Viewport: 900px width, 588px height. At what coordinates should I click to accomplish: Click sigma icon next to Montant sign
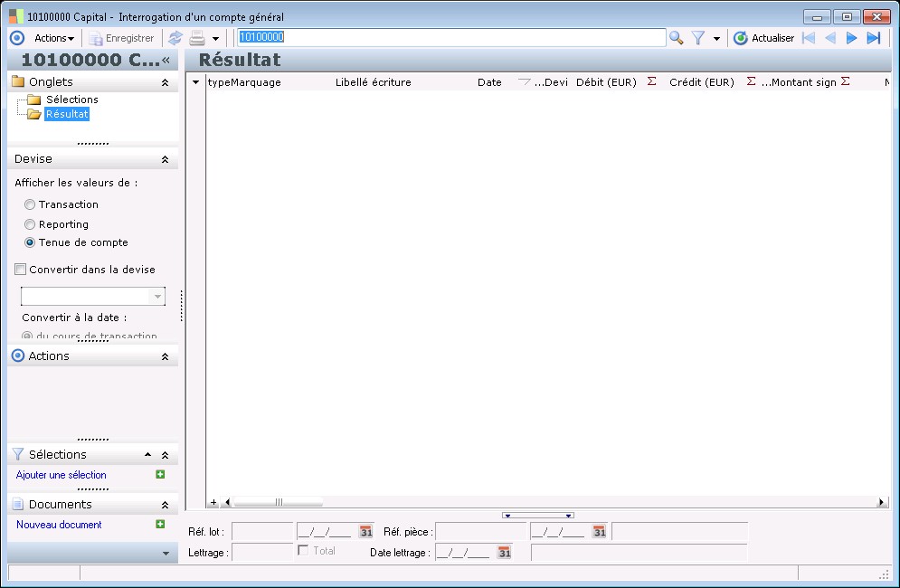pyautogui.click(x=845, y=81)
